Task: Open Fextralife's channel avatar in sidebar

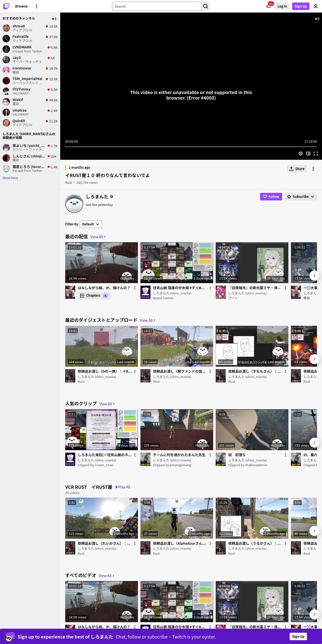Action: tap(6, 38)
